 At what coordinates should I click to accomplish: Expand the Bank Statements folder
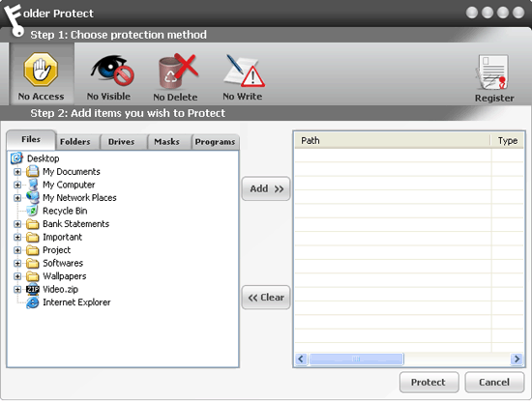17,224
